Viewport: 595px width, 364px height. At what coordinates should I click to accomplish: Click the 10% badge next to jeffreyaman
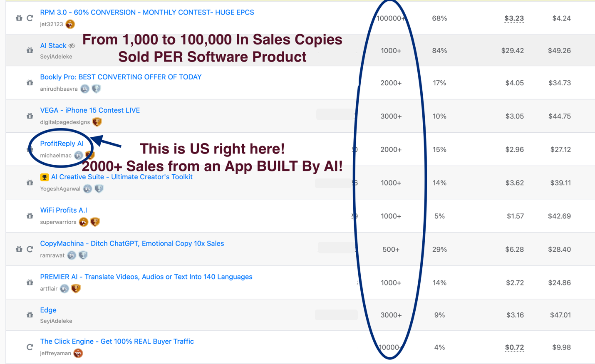78,353
